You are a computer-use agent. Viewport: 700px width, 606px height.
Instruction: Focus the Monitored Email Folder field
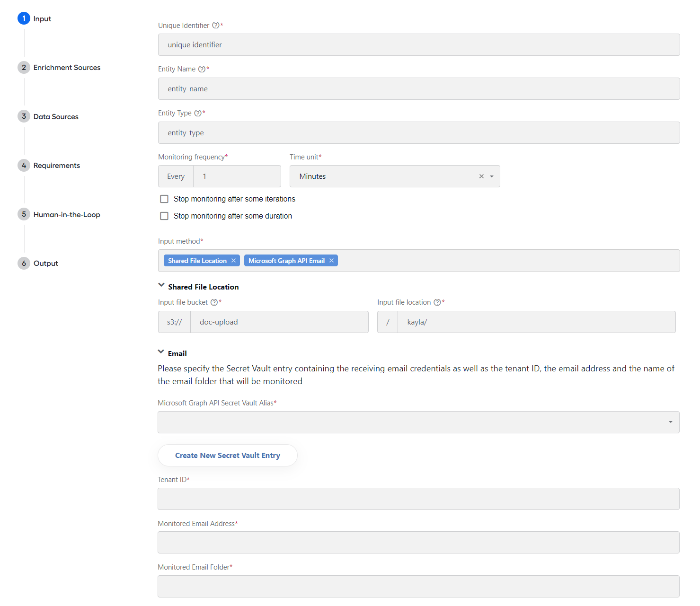pyautogui.click(x=418, y=587)
